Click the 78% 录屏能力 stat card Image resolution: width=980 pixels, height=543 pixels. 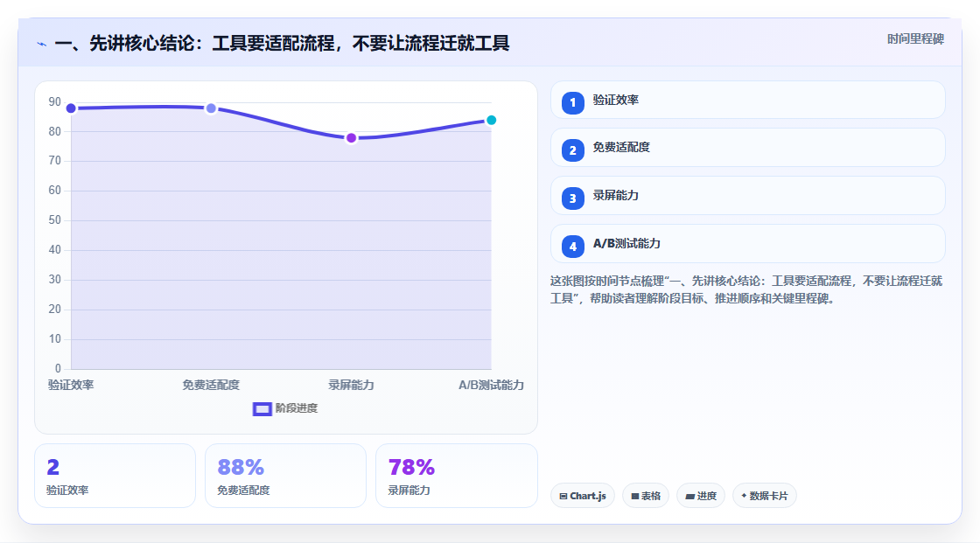[x=456, y=476]
